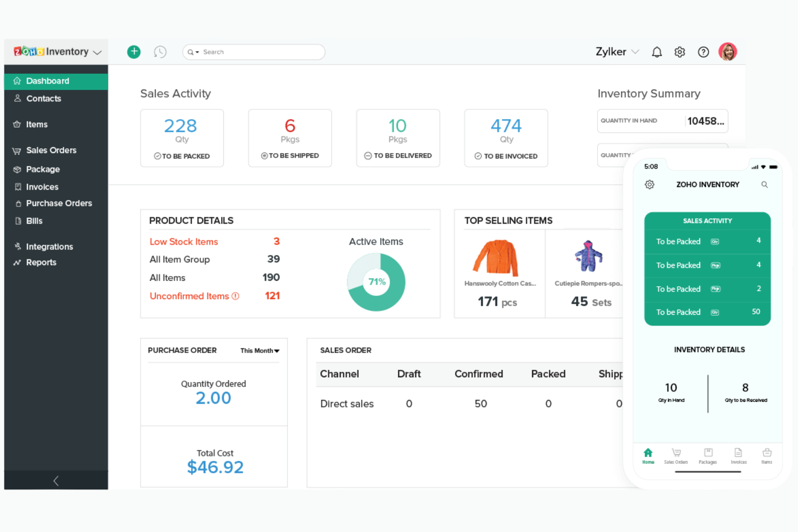Go to the Dashboard tab
The image size is (798, 532).
pos(47,81)
